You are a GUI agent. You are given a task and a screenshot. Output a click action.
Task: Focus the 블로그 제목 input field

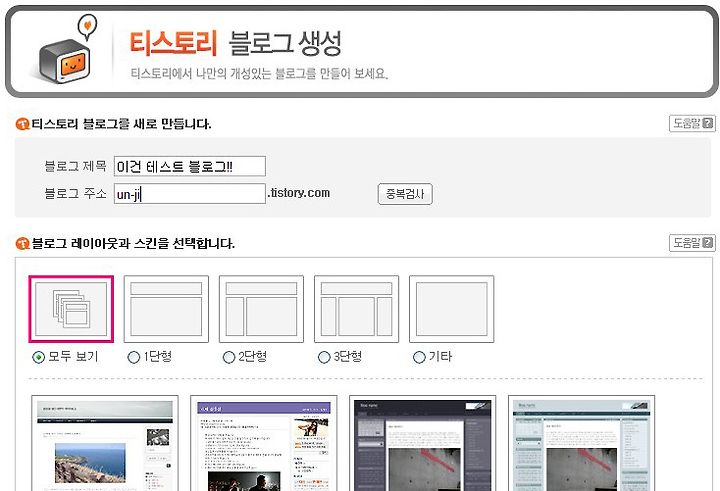pos(190,166)
